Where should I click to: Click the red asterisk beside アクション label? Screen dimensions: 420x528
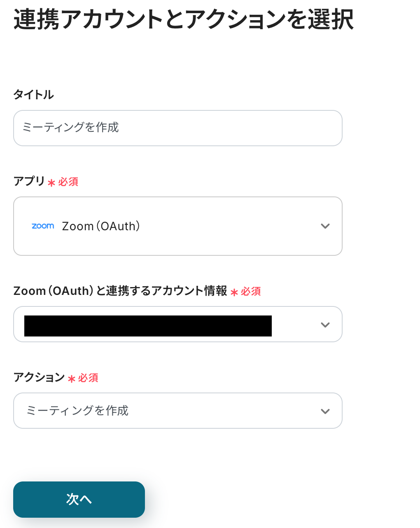71,378
